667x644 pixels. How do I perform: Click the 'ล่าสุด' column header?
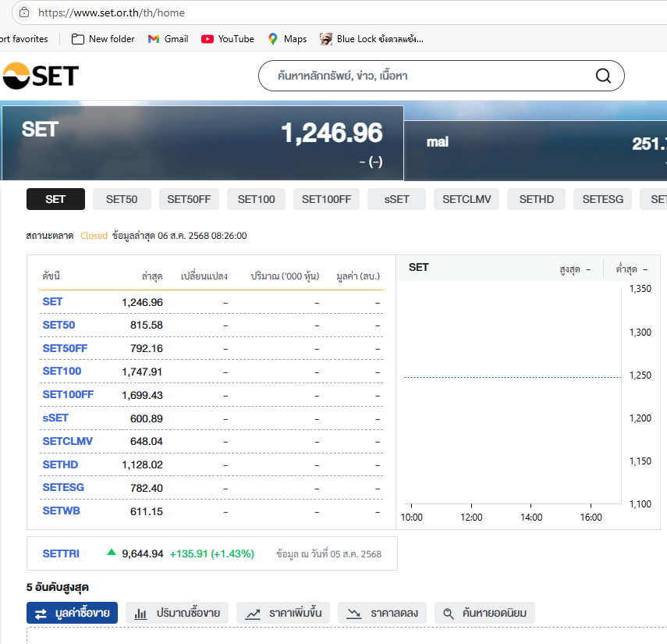pyautogui.click(x=152, y=276)
